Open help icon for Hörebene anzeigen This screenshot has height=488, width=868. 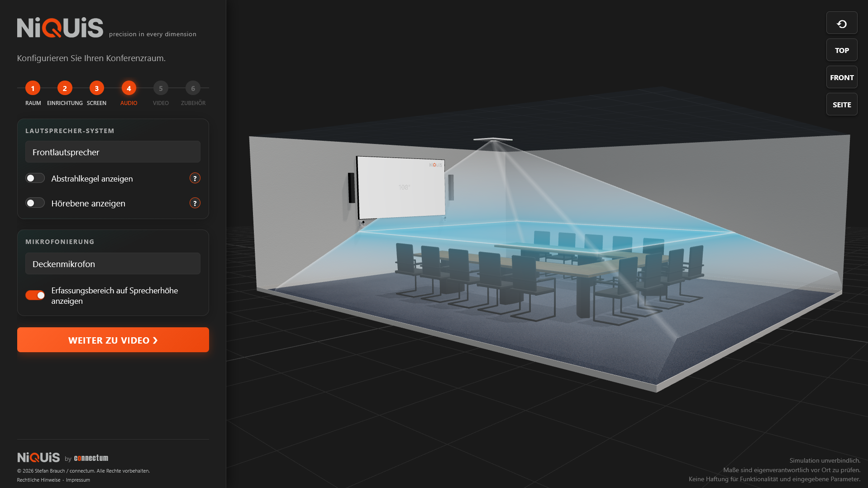coord(195,203)
